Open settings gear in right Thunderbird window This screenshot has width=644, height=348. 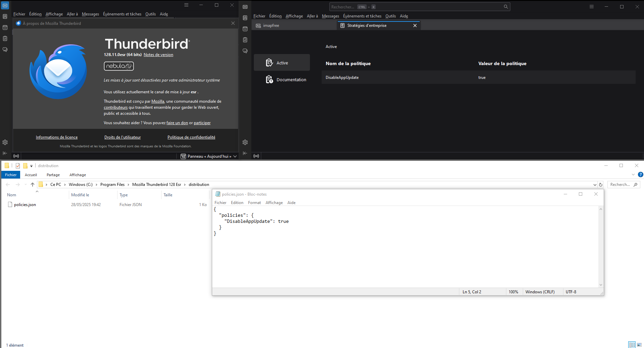(x=245, y=142)
